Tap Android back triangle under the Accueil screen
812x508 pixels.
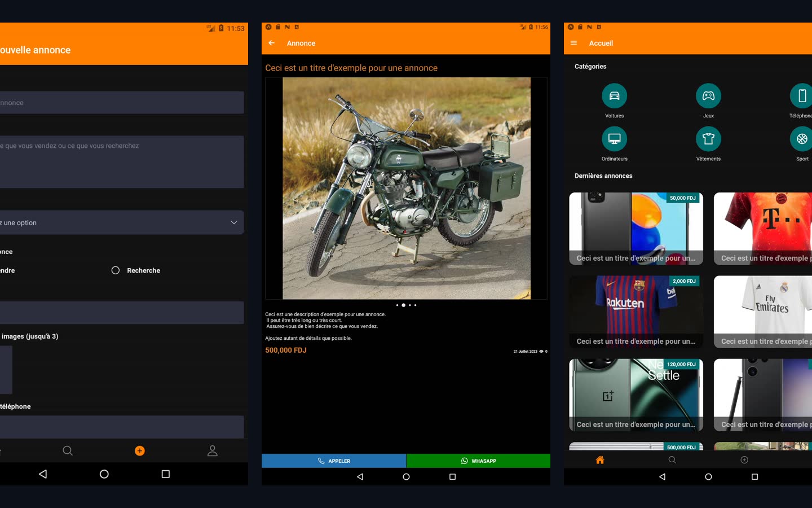[663, 477]
